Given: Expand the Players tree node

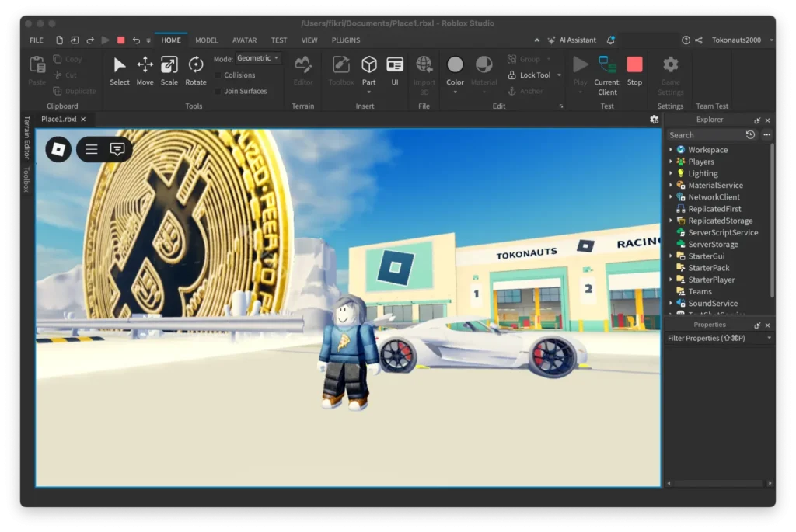Looking at the screenshot, I should (x=671, y=162).
